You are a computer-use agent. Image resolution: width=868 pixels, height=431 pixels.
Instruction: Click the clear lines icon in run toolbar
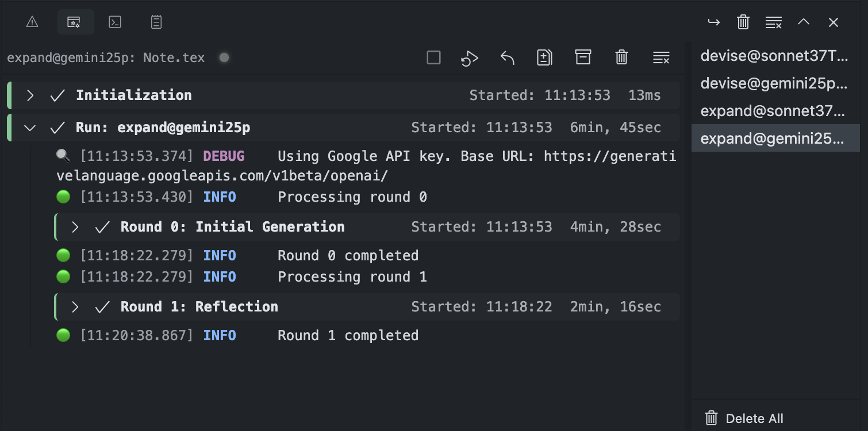[x=661, y=57]
